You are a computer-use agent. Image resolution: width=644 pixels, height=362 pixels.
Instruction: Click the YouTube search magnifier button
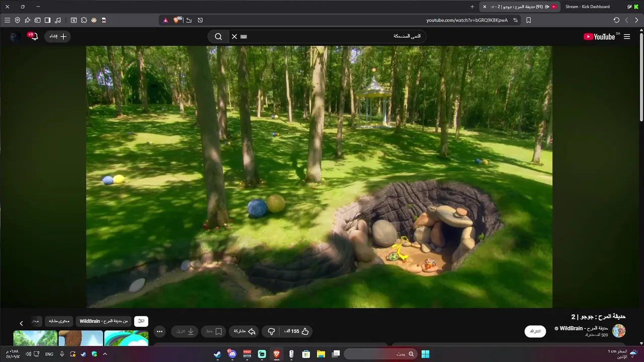[x=218, y=36]
